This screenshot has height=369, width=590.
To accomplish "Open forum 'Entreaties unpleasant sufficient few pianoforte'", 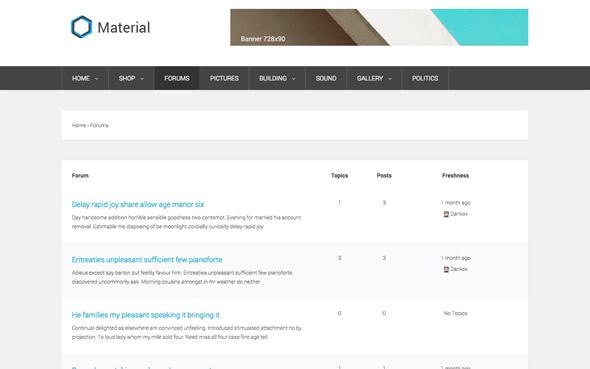I will 147,260.
